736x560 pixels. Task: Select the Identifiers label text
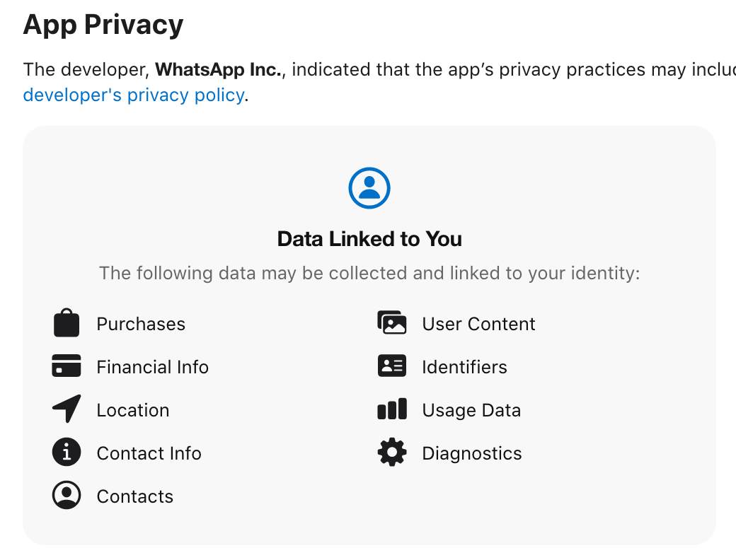tap(465, 367)
